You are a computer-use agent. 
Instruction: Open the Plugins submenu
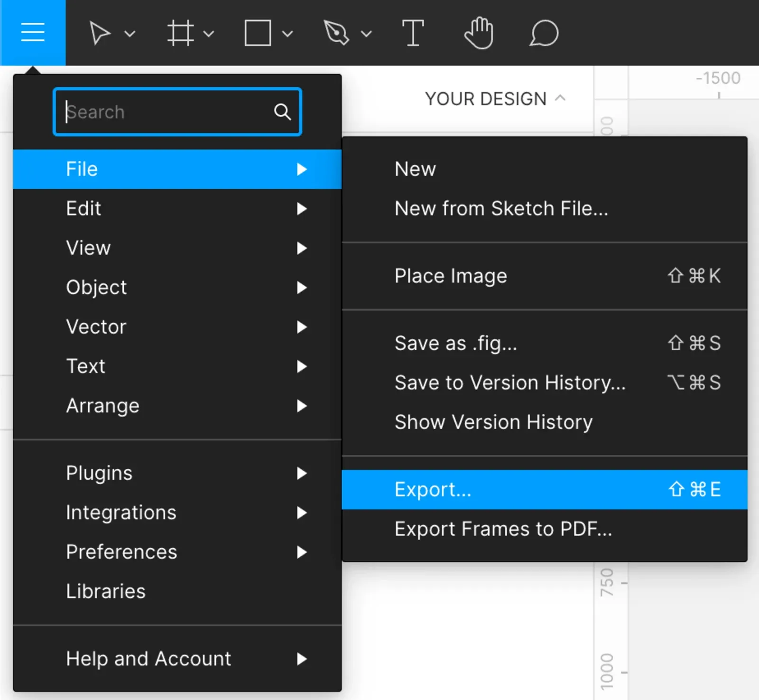coord(99,472)
